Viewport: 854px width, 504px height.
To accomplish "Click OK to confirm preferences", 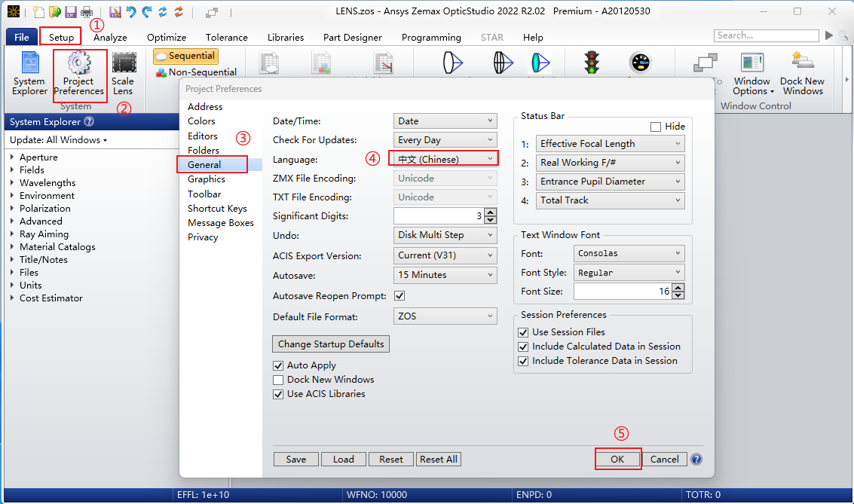I will pyautogui.click(x=617, y=460).
